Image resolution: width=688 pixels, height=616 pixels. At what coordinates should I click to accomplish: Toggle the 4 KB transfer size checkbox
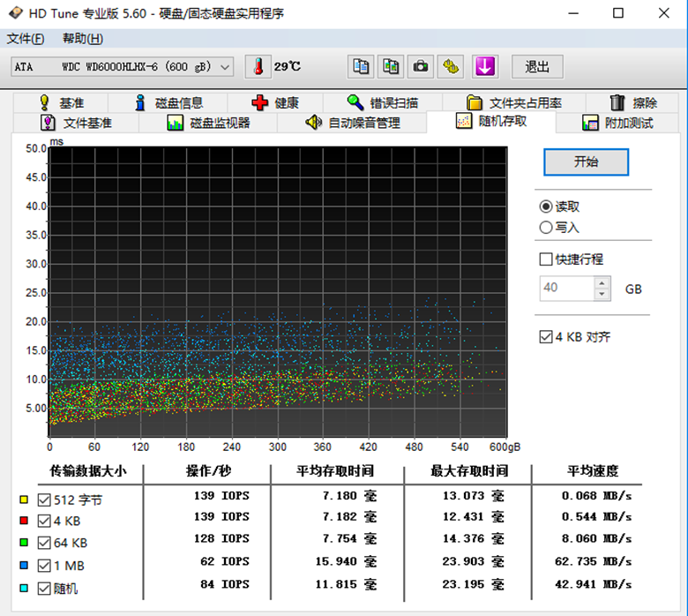[44, 521]
